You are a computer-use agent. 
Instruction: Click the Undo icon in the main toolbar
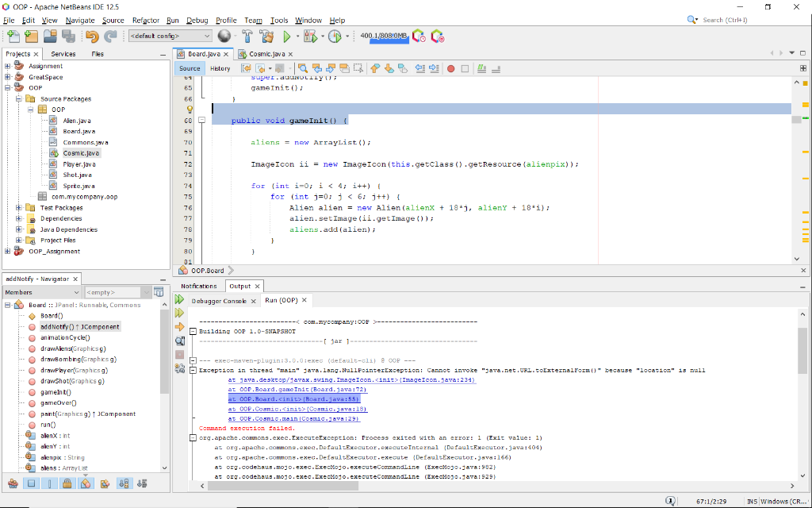[x=91, y=37]
